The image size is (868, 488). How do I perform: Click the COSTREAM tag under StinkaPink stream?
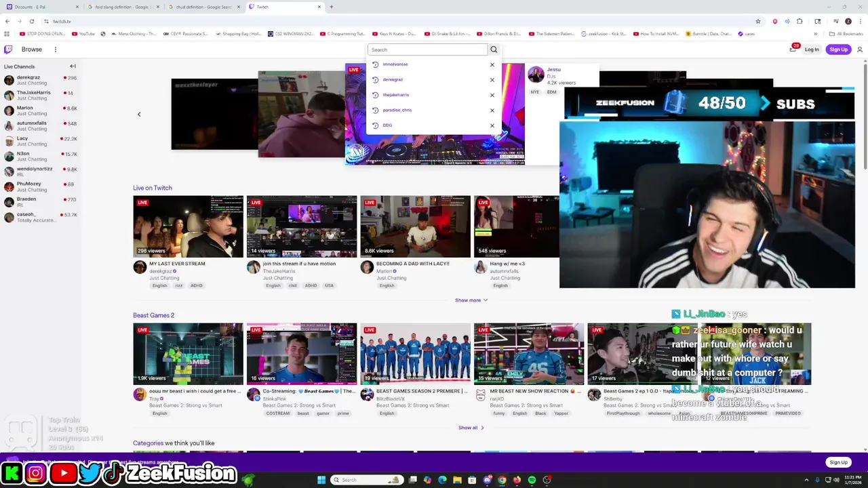pyautogui.click(x=278, y=413)
